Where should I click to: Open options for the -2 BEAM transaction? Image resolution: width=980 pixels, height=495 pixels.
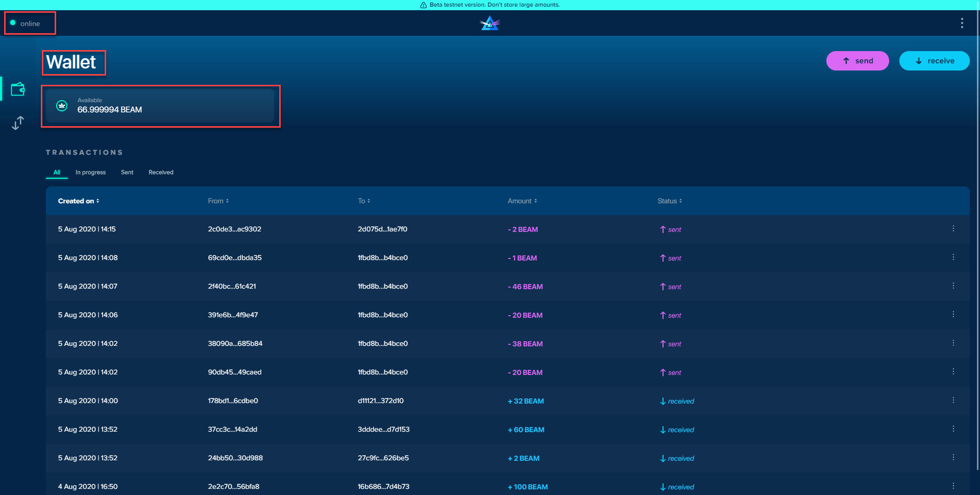pyautogui.click(x=953, y=229)
